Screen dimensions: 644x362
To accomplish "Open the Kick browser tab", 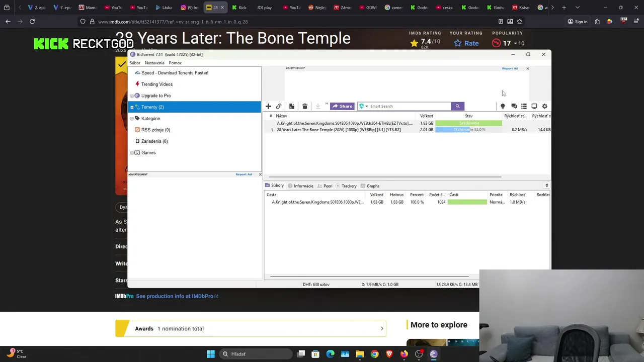I will pos(239,8).
